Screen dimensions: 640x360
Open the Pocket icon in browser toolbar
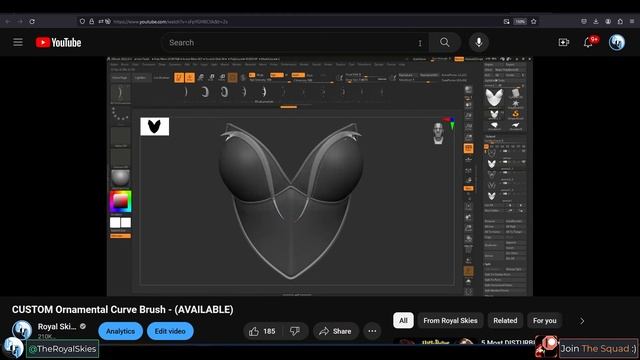point(584,21)
